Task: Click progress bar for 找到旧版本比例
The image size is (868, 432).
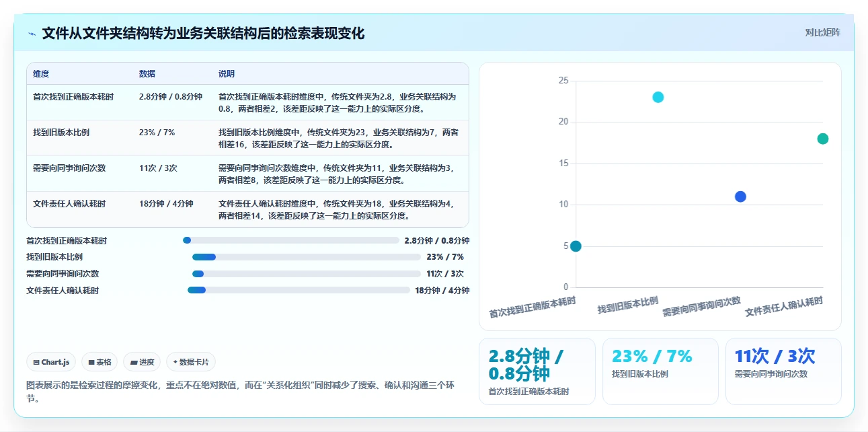Action: pos(307,257)
